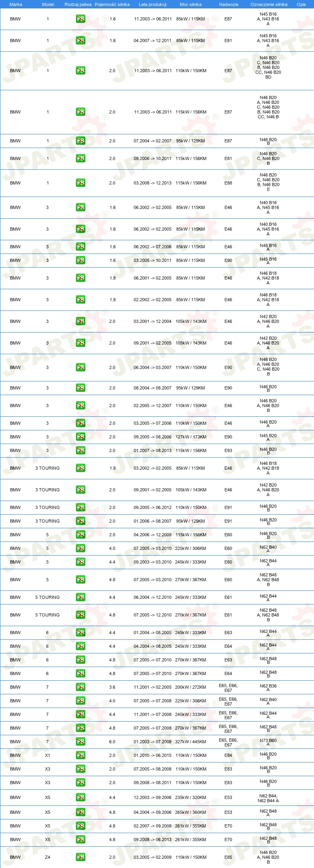Select the N73 B60 A engine code

tap(268, 742)
